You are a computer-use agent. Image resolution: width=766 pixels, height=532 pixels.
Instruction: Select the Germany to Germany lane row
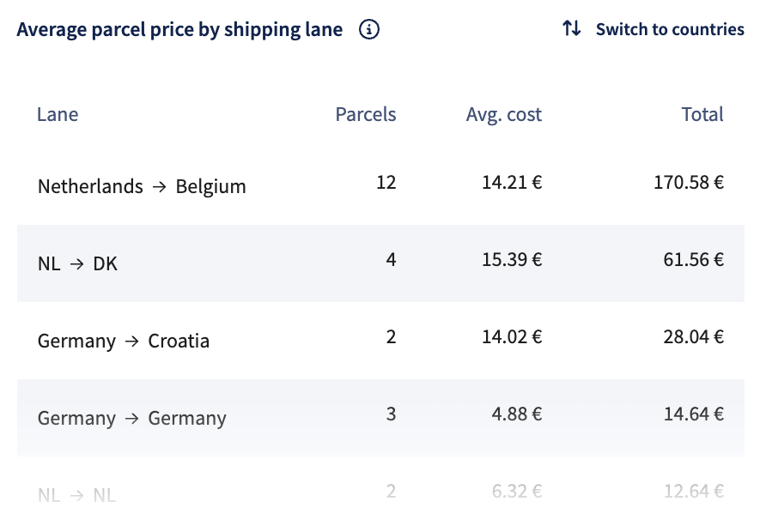pyautogui.click(x=380, y=418)
